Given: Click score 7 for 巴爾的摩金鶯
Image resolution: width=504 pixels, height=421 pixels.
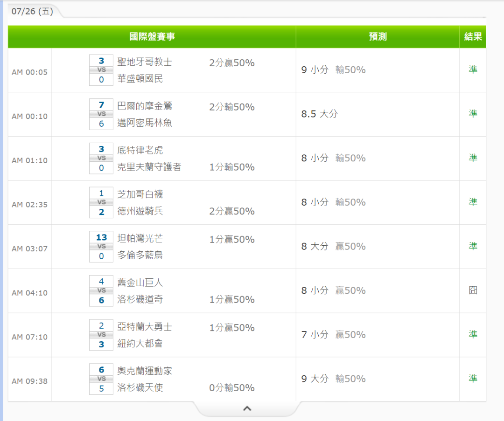Looking at the screenshot, I should click(x=101, y=105).
